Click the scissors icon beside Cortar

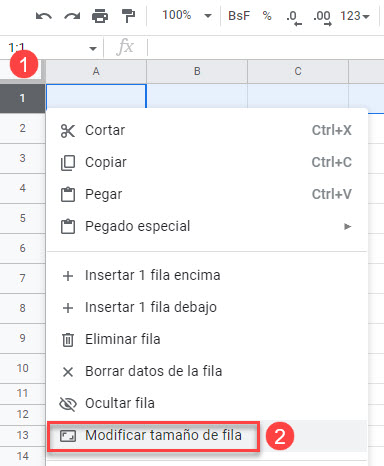tap(68, 131)
